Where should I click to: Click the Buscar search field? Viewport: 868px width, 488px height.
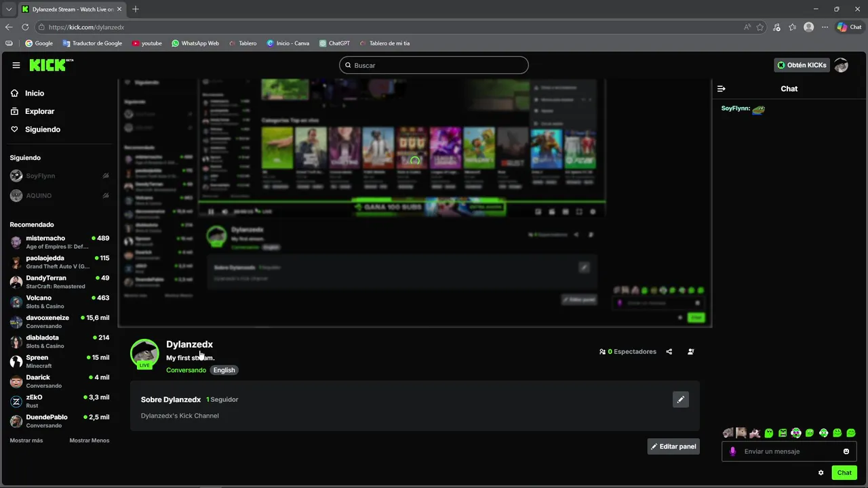click(434, 65)
